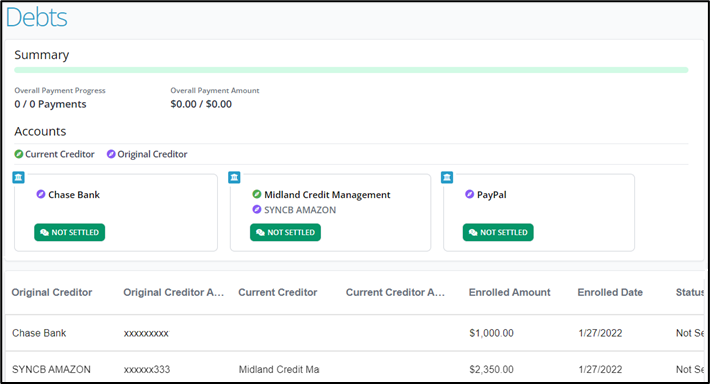Sort by Original Creditor column header
Screen dimensions: 710x384
[52, 293]
